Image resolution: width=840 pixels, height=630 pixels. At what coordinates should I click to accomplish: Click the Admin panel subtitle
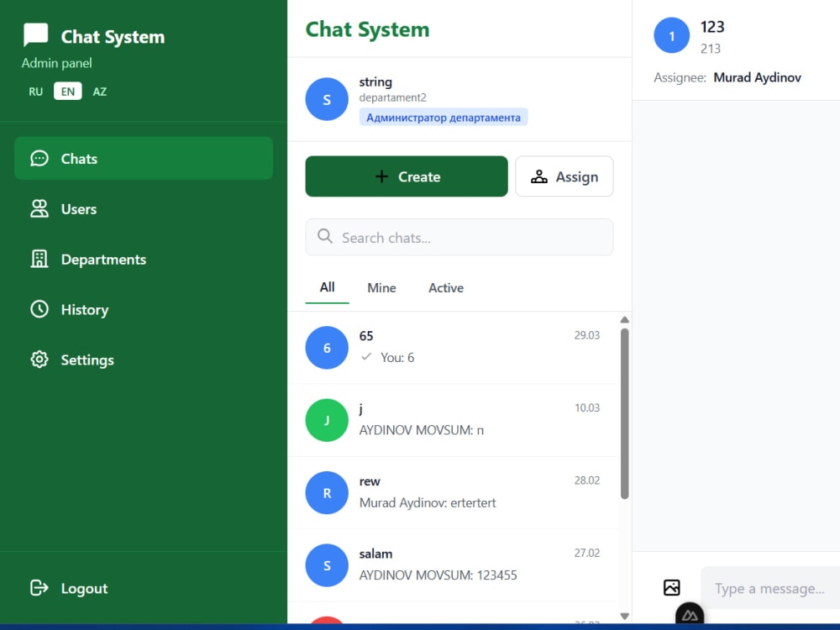pos(57,63)
